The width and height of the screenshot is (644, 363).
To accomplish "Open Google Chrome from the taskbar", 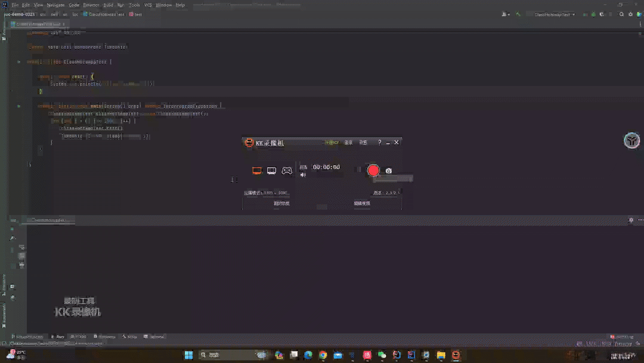I will 323,355.
